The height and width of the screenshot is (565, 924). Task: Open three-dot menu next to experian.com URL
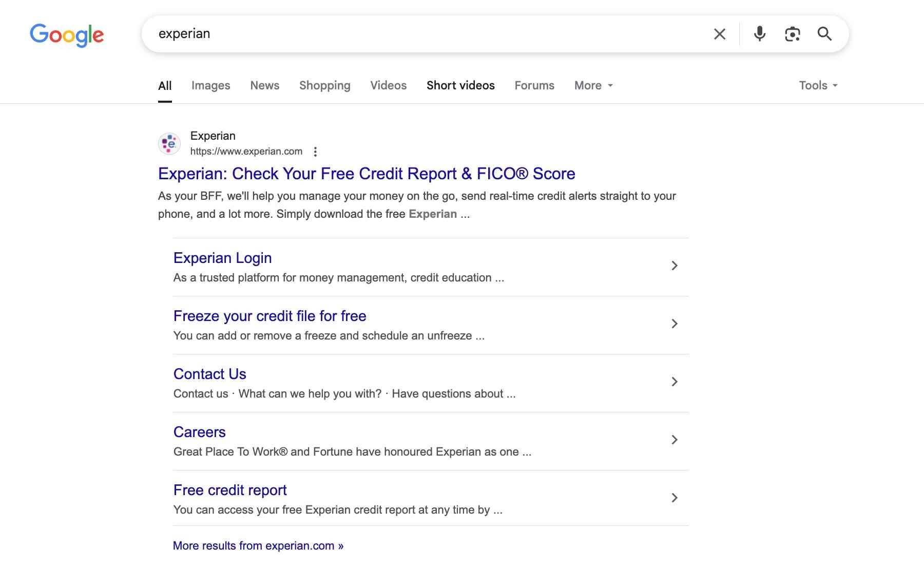(315, 152)
